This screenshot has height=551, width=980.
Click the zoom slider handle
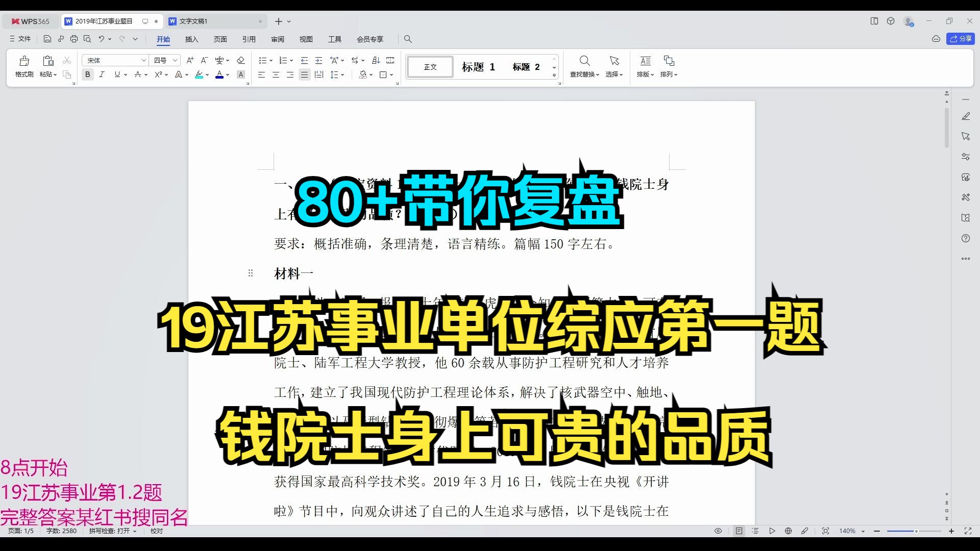[x=916, y=531]
